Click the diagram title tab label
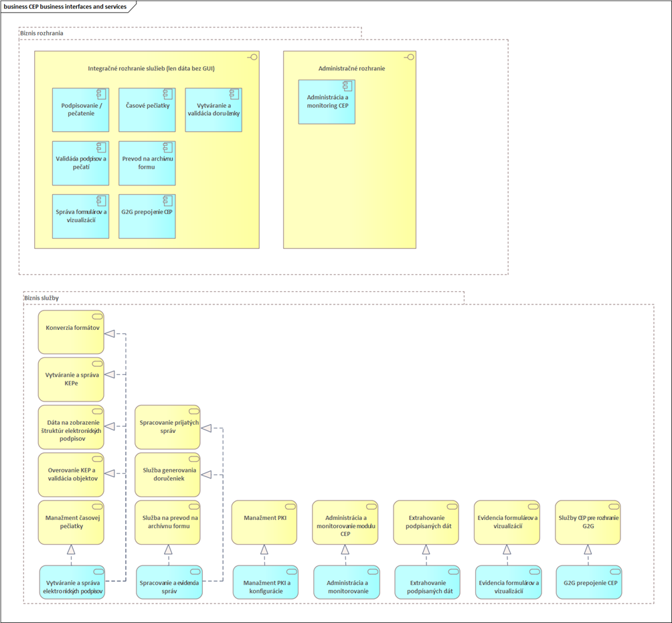This screenshot has height=623, width=672. (65, 7)
